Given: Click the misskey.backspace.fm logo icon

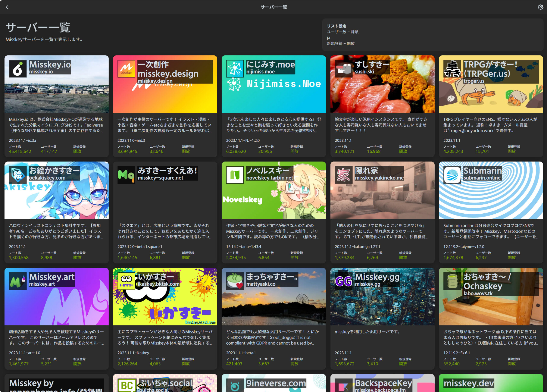Looking at the screenshot, I should pos(343,385).
